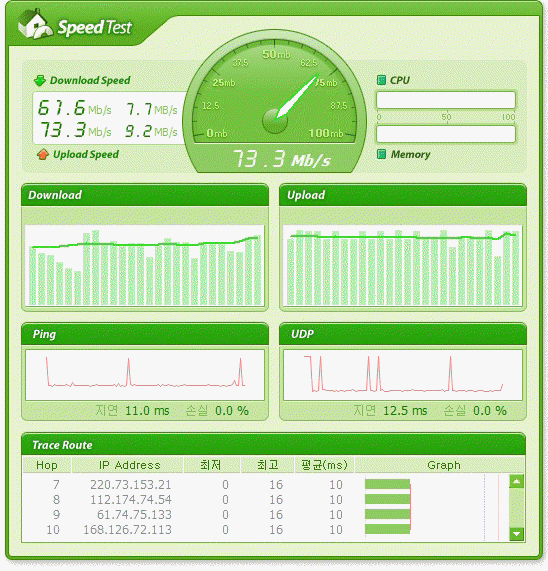Click the 7.7 MB/s download value
The width and height of the screenshot is (548, 571).
click(151, 109)
